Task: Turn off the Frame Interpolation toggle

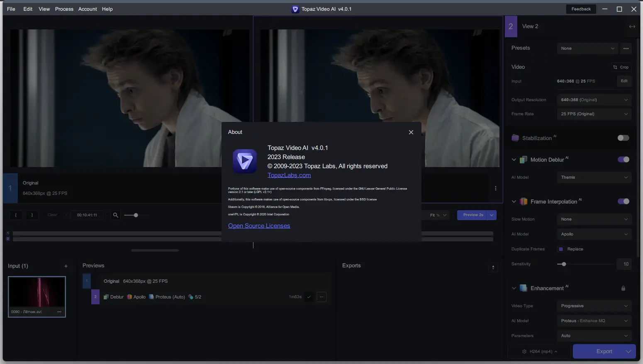Action: [624, 201]
